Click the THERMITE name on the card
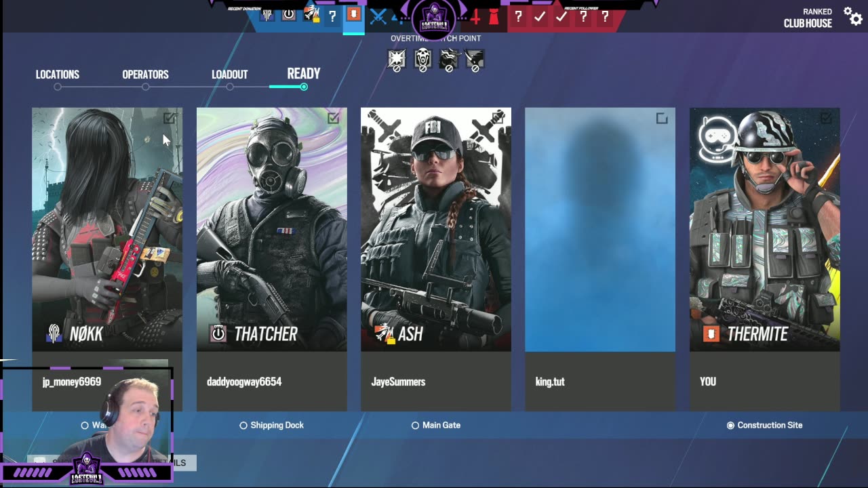Viewport: 868px width, 488px height. (757, 333)
